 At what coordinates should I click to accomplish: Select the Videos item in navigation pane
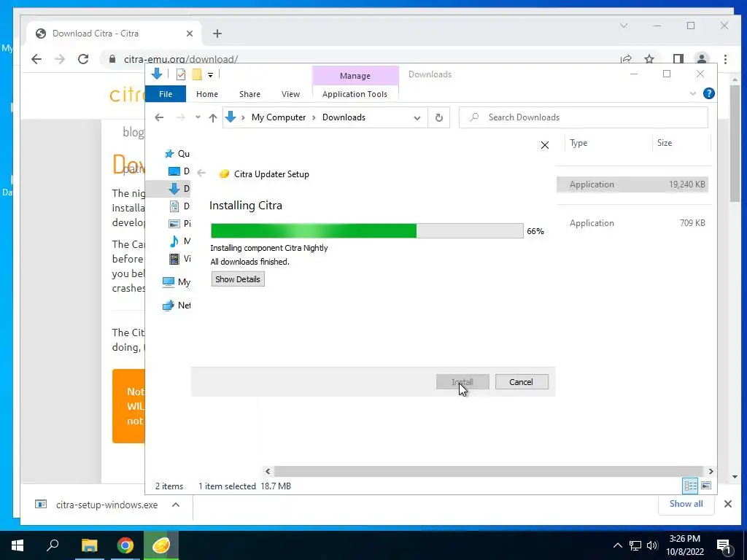click(x=179, y=259)
